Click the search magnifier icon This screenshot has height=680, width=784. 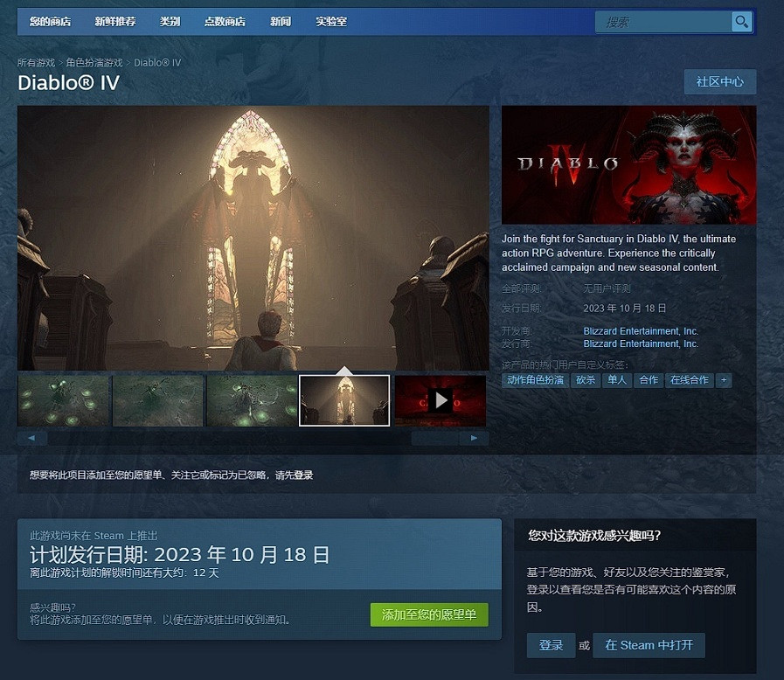pos(741,22)
